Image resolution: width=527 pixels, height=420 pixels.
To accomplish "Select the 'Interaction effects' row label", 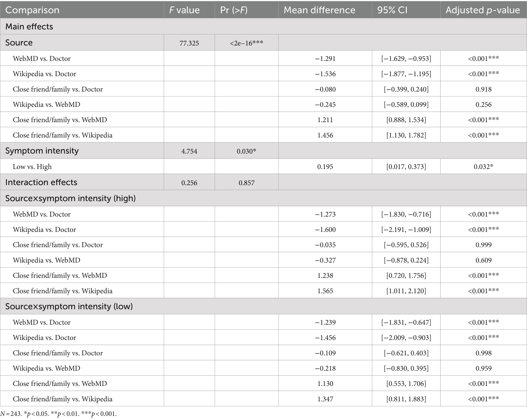I will (41, 182).
